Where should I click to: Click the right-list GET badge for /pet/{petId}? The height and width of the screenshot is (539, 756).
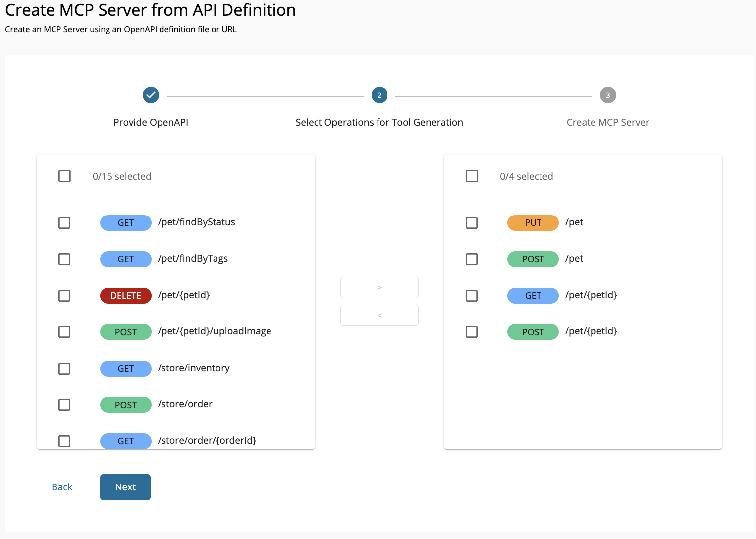click(x=533, y=295)
